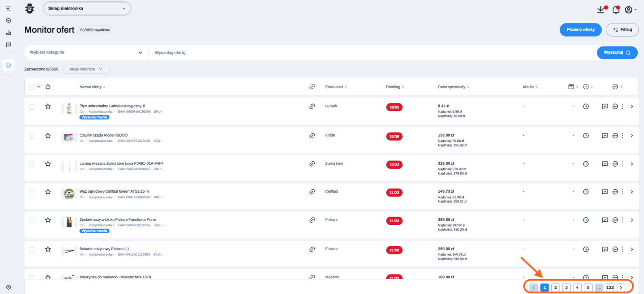Select the checkbox for Zestaw noży Fiskars
The height and width of the screenshot is (294, 644).
click(x=32, y=220)
